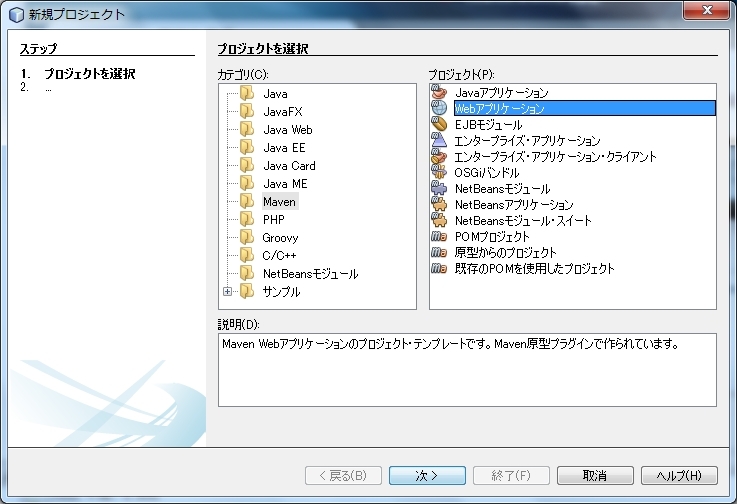This screenshot has width=737, height=504.
Task: Click the POMプロジェクト Maven icon
Action: (x=439, y=236)
